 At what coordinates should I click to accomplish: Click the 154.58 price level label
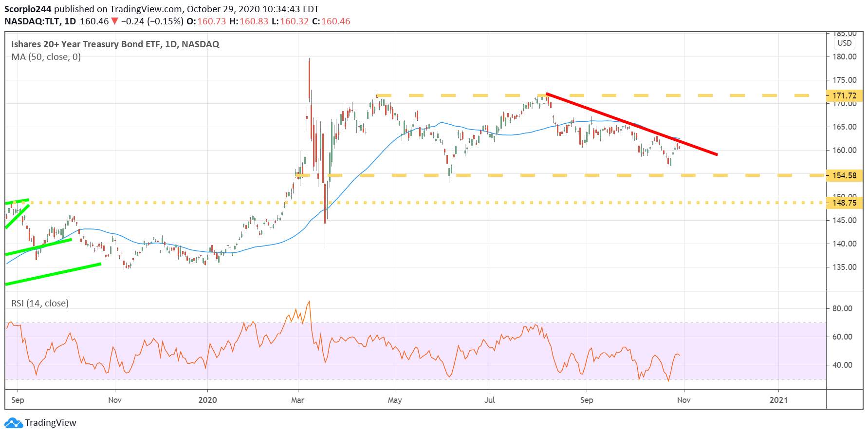[845, 175]
